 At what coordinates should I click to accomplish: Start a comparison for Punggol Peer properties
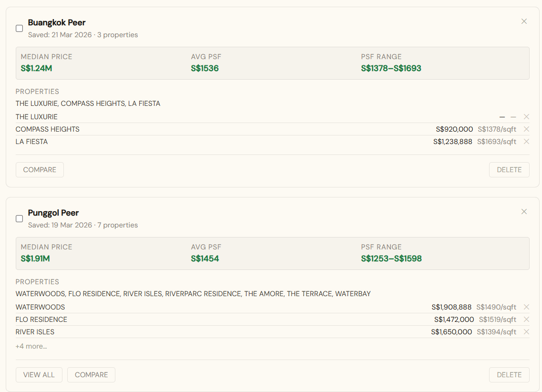[x=91, y=375]
